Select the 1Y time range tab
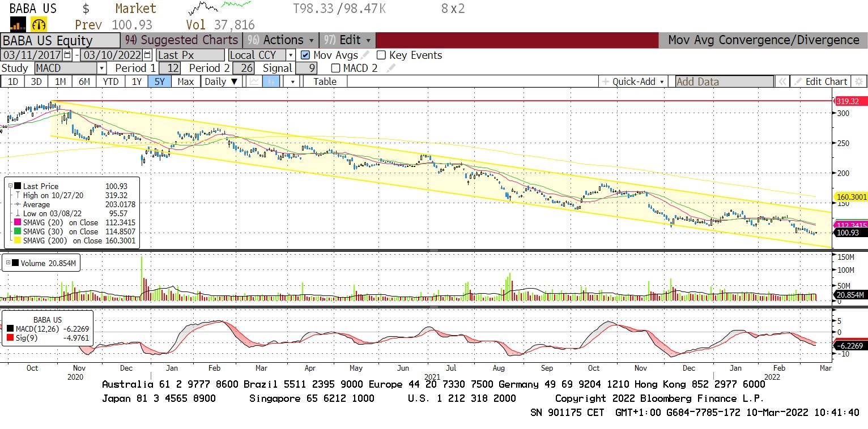 [137, 81]
